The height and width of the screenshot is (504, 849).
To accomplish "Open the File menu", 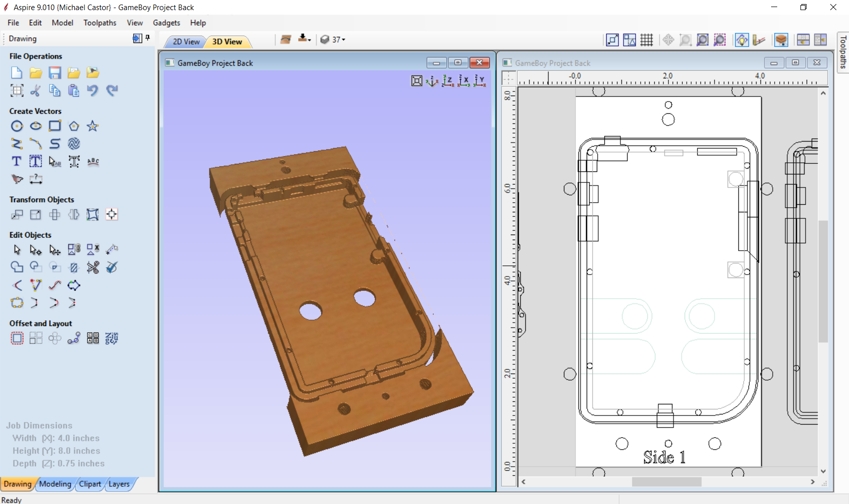I will 13,23.
